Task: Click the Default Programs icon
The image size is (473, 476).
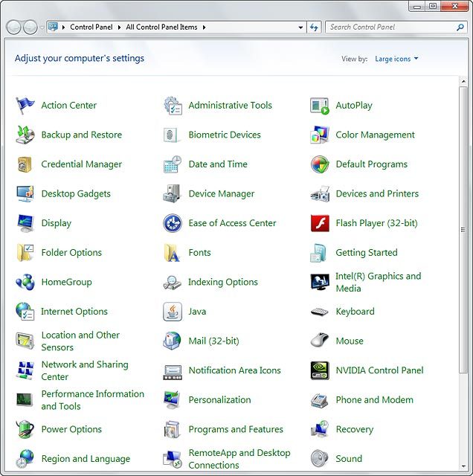Action: pos(320,164)
